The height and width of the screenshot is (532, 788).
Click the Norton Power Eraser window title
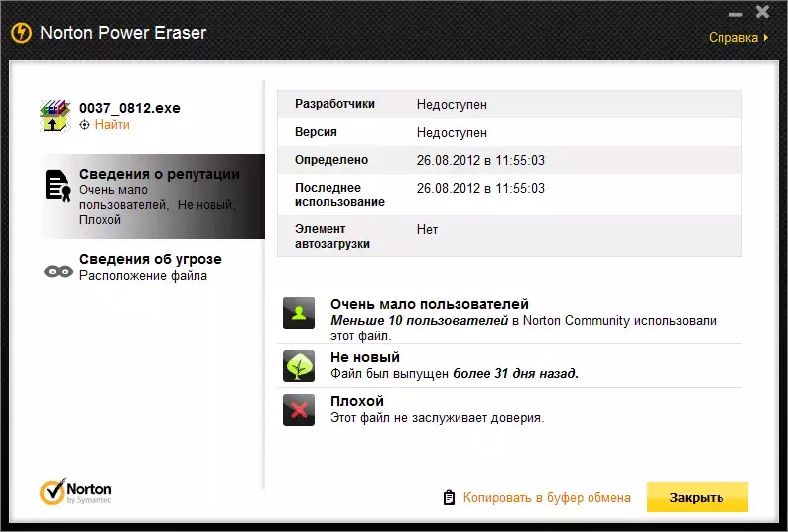click(x=123, y=33)
